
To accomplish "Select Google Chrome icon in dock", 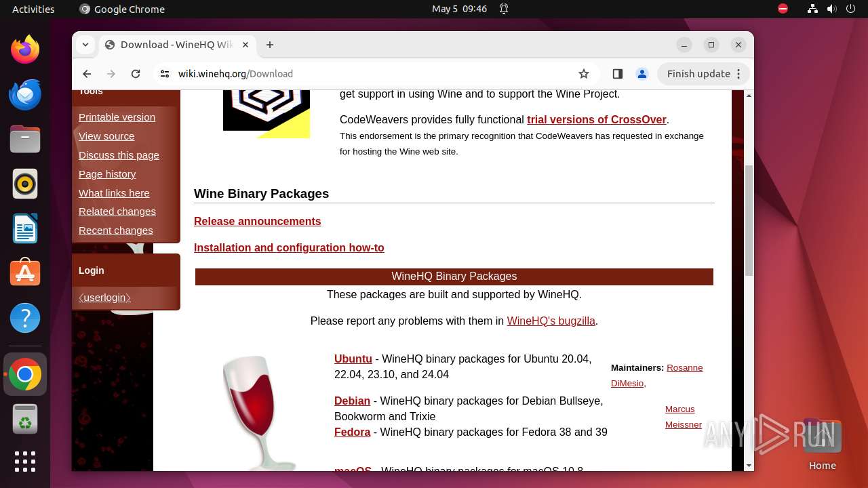I will (x=25, y=374).
